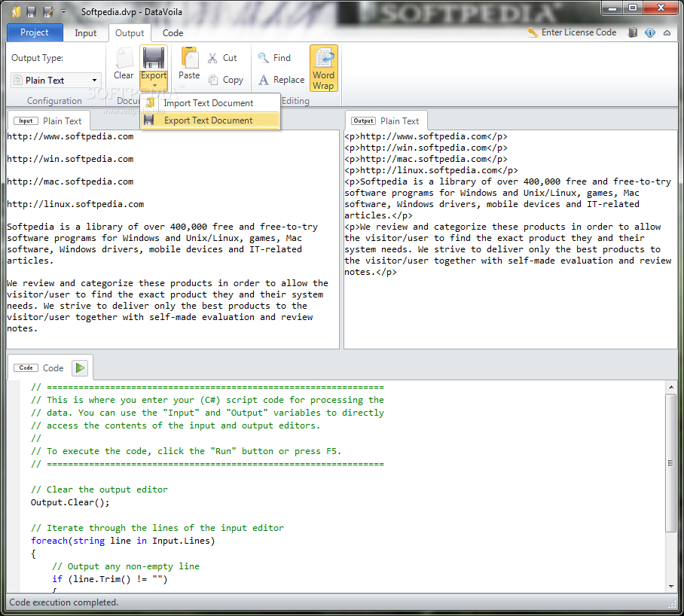
Task: Click the green Run code button
Action: click(80, 368)
